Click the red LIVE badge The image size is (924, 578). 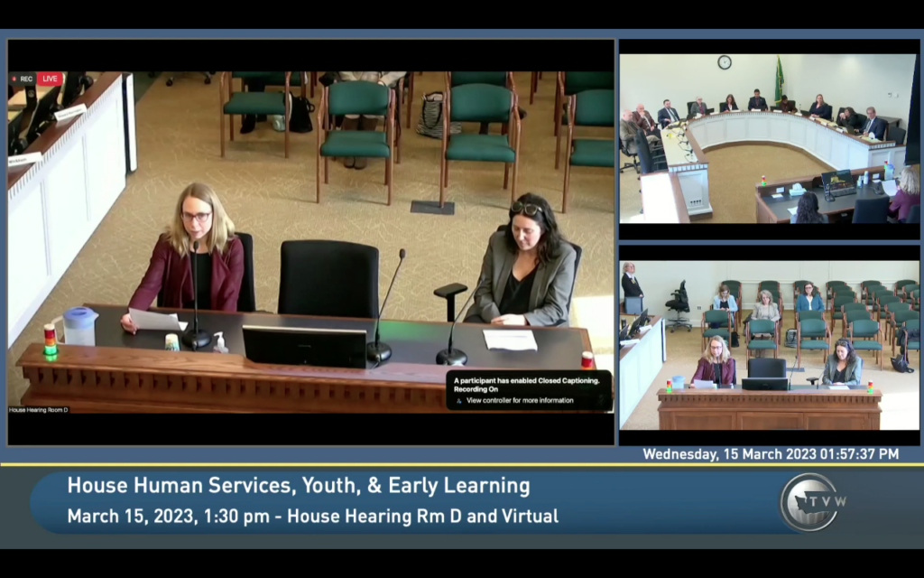[50, 79]
